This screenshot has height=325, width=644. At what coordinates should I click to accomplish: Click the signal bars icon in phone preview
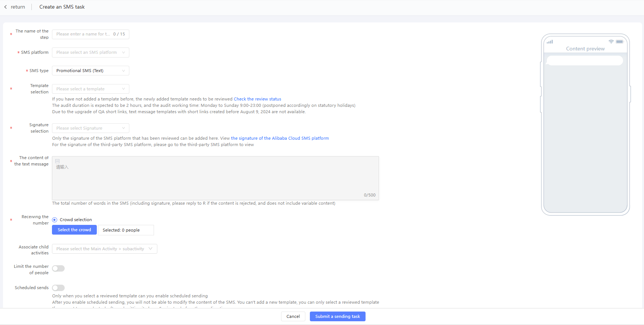pyautogui.click(x=549, y=42)
